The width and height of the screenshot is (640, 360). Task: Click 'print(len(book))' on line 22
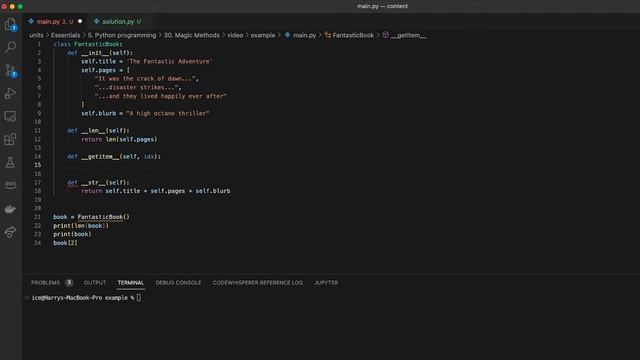[81, 226]
